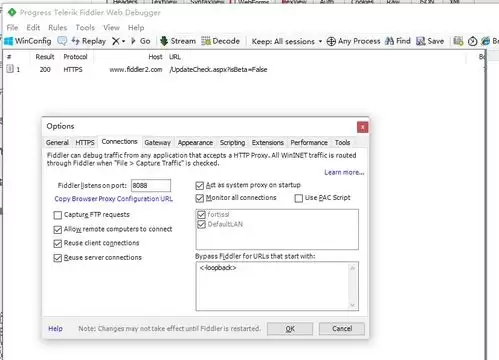Screen dimensions: 499x360
Task: Click the Host column header
Action: pos(155,57)
